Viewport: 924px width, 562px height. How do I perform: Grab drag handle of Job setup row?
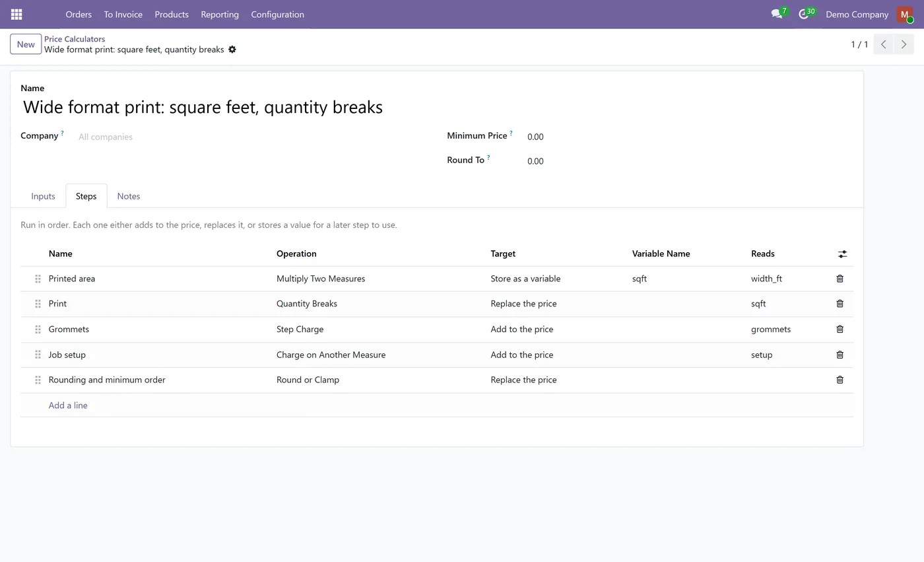pyautogui.click(x=38, y=355)
